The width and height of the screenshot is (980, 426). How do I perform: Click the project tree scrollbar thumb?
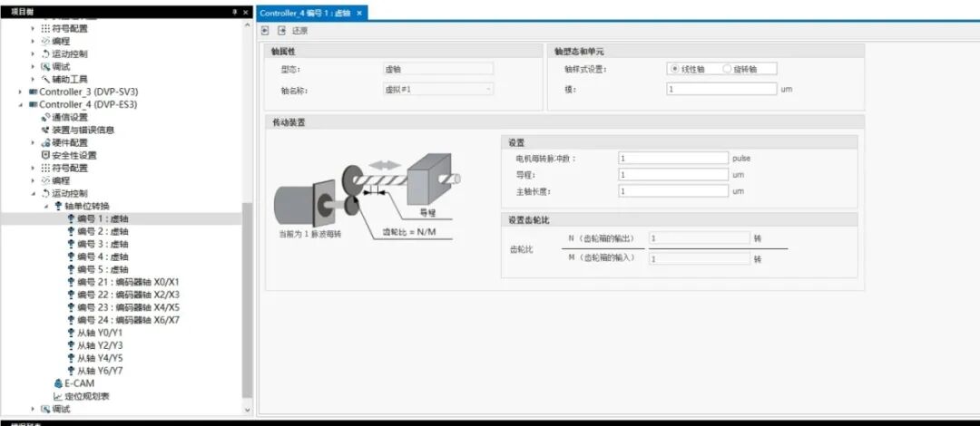(x=248, y=300)
